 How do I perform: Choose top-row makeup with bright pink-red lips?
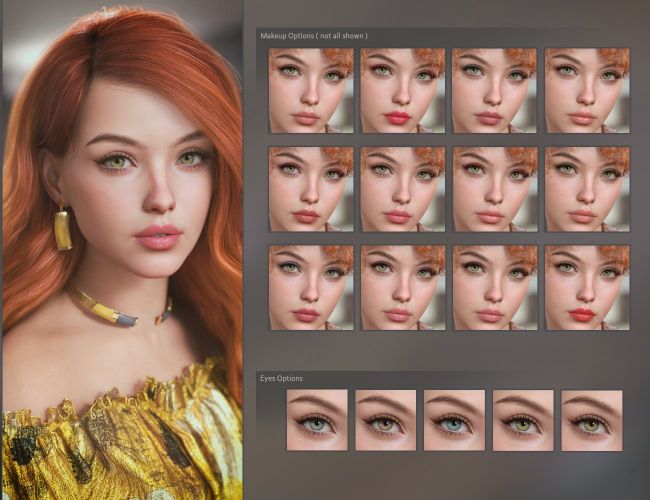(403, 91)
